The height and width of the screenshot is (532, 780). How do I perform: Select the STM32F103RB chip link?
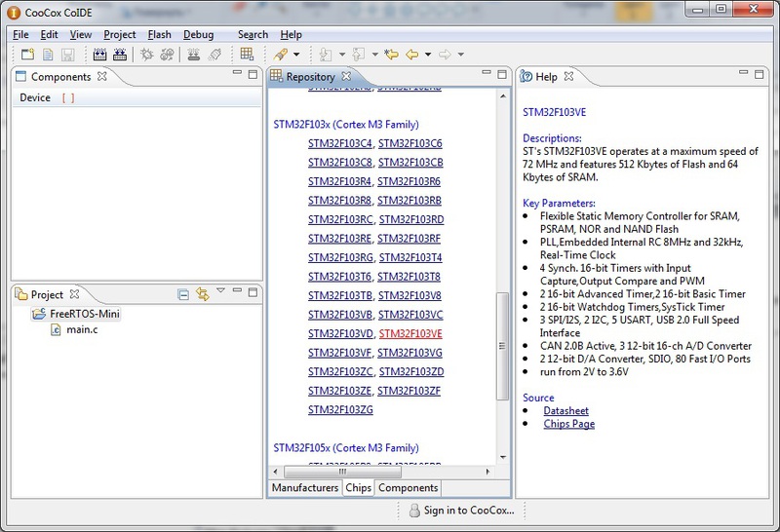point(409,201)
